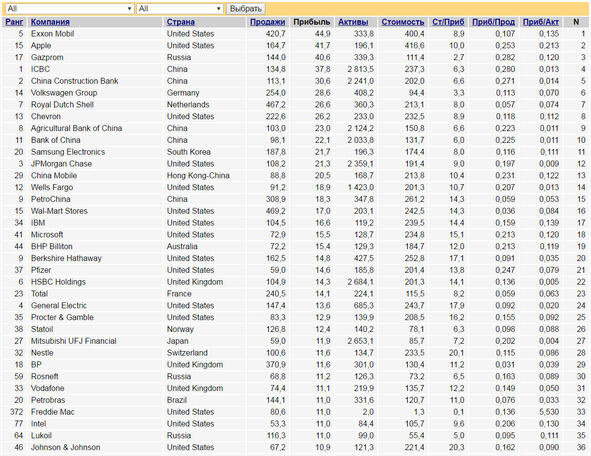Click the N column header
Image resolution: width=591 pixels, height=456 pixels.
pos(576,22)
